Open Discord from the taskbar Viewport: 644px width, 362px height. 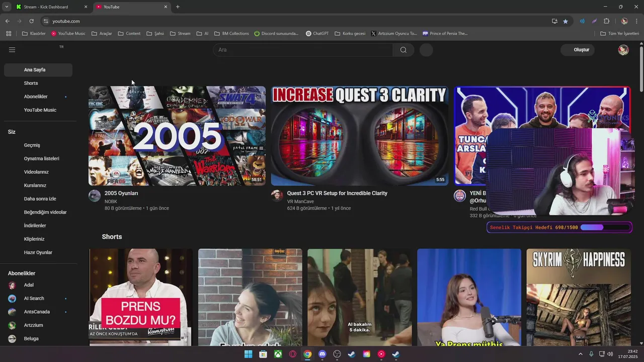(x=323, y=354)
